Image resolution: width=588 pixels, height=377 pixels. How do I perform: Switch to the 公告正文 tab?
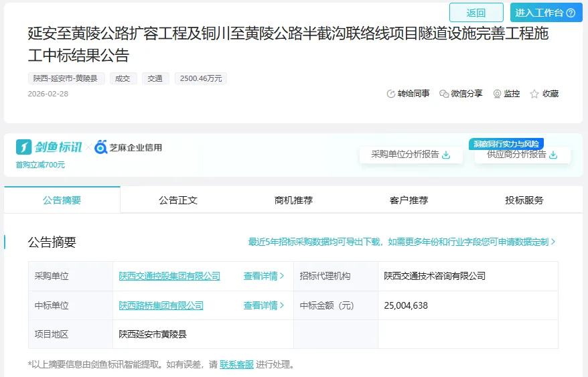click(178, 200)
